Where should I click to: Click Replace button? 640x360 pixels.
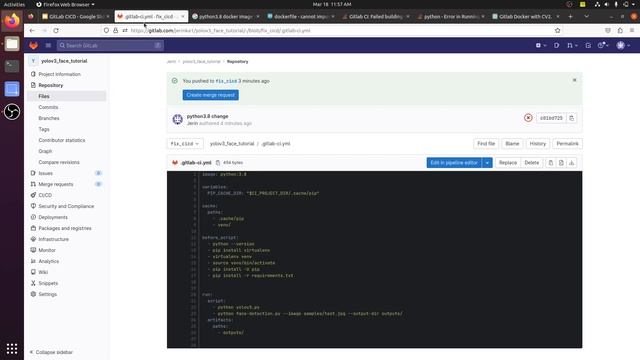508,163
